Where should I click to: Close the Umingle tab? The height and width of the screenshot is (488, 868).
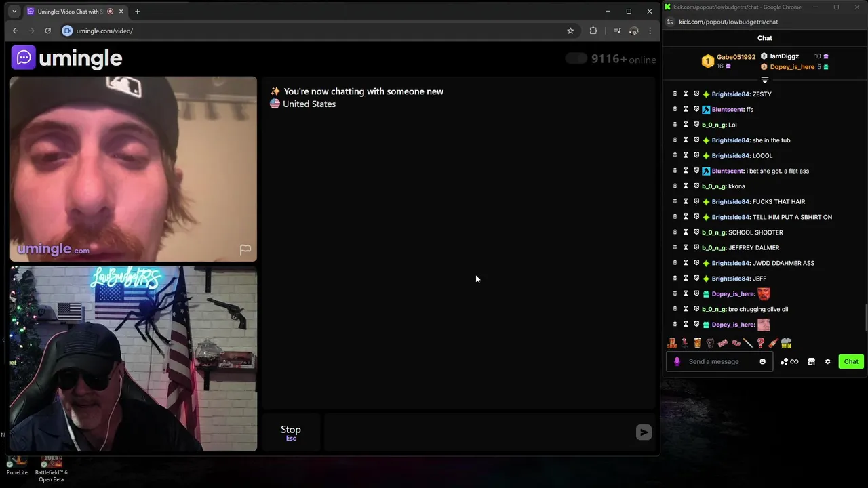[121, 12]
